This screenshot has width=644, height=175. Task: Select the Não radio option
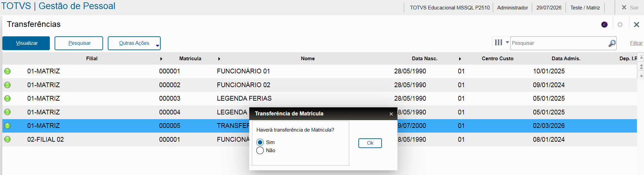click(x=260, y=150)
